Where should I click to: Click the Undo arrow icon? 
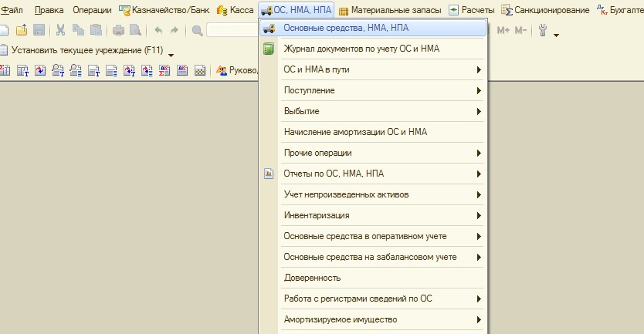point(158,31)
